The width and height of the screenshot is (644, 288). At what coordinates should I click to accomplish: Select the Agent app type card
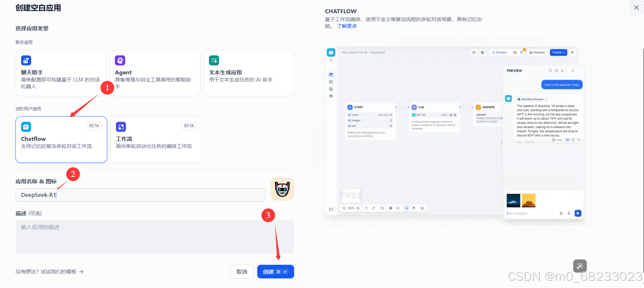click(155, 73)
